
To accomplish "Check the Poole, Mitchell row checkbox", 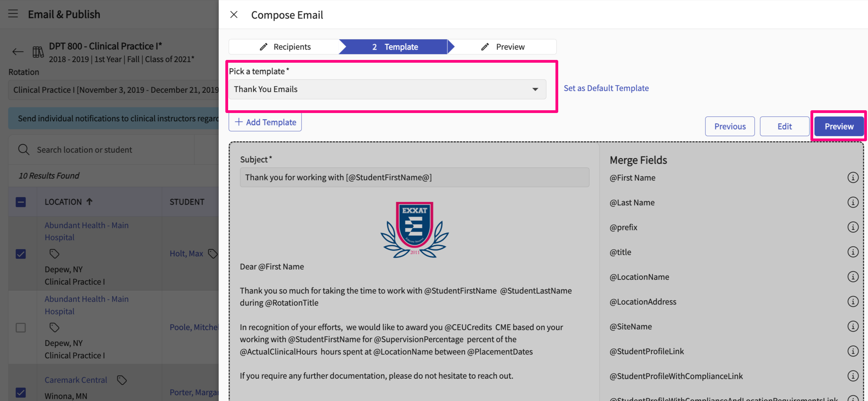I will [21, 327].
